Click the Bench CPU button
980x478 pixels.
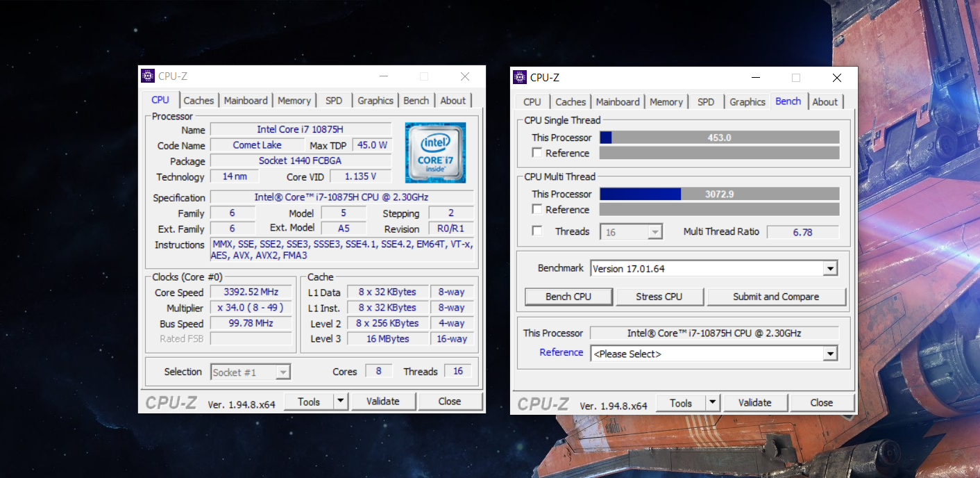coord(568,297)
